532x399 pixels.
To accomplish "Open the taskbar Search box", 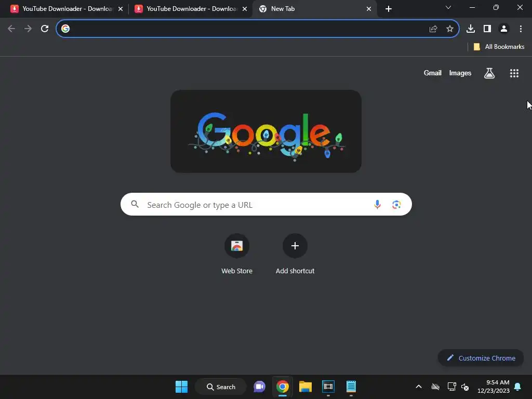I will [221, 387].
